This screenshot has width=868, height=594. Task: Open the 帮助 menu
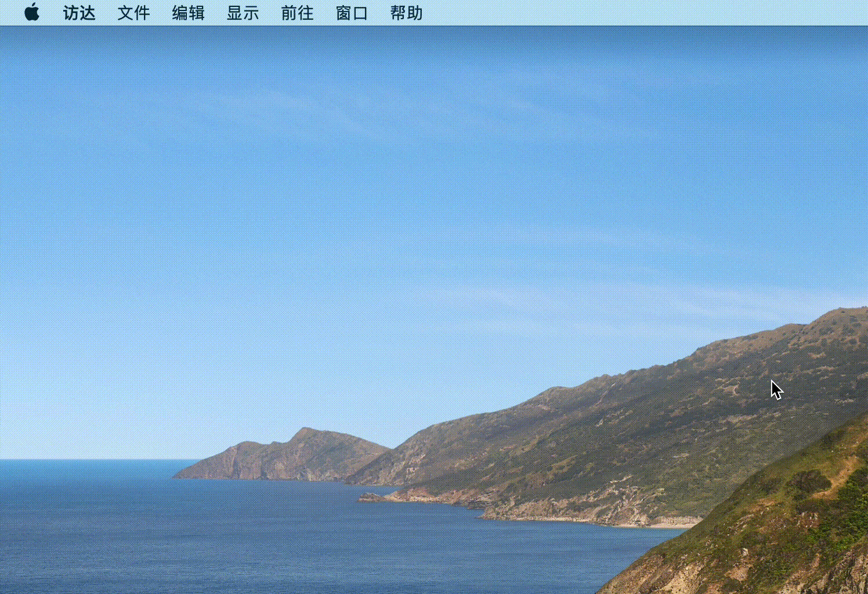tap(407, 13)
